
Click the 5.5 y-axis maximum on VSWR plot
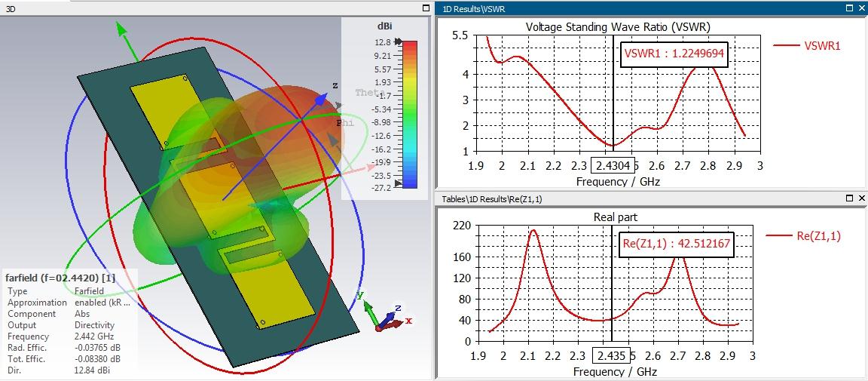click(460, 35)
